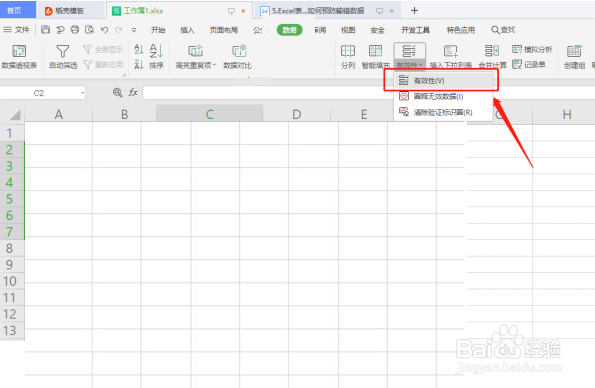Image resolution: width=595 pixels, height=388 pixels.
Task: Choose 圈释无效数据(I) menu entry
Action: point(442,96)
